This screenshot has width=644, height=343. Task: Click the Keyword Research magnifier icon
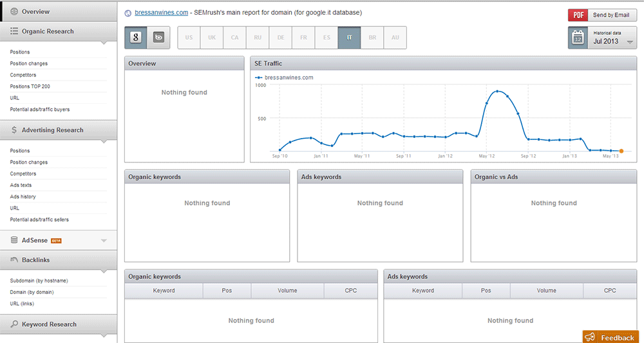(x=14, y=324)
